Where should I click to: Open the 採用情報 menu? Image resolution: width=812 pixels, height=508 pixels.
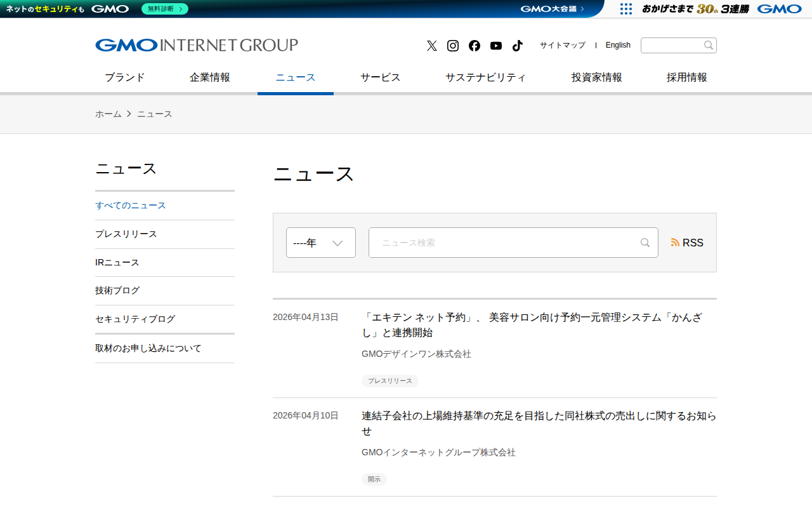coord(687,77)
